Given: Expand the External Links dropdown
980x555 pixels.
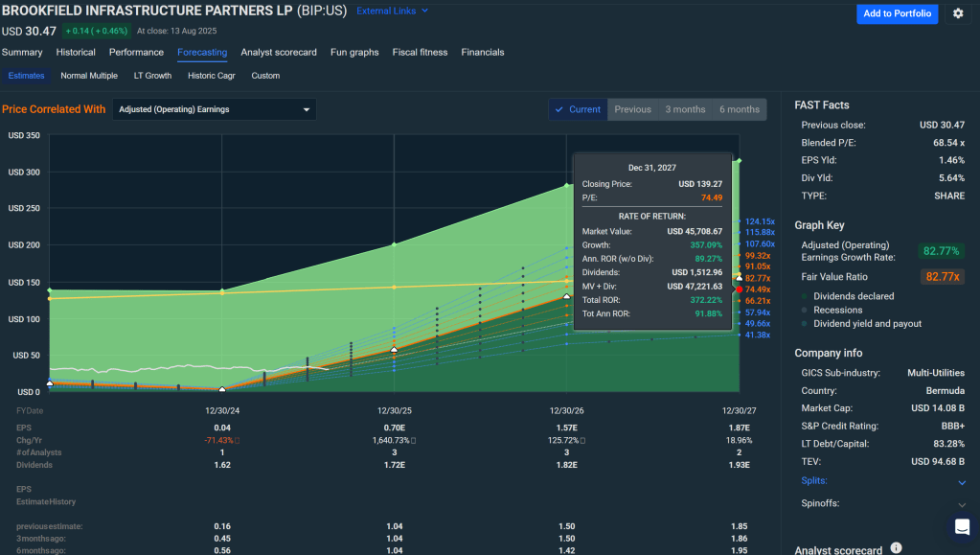Looking at the screenshot, I should click(x=392, y=12).
